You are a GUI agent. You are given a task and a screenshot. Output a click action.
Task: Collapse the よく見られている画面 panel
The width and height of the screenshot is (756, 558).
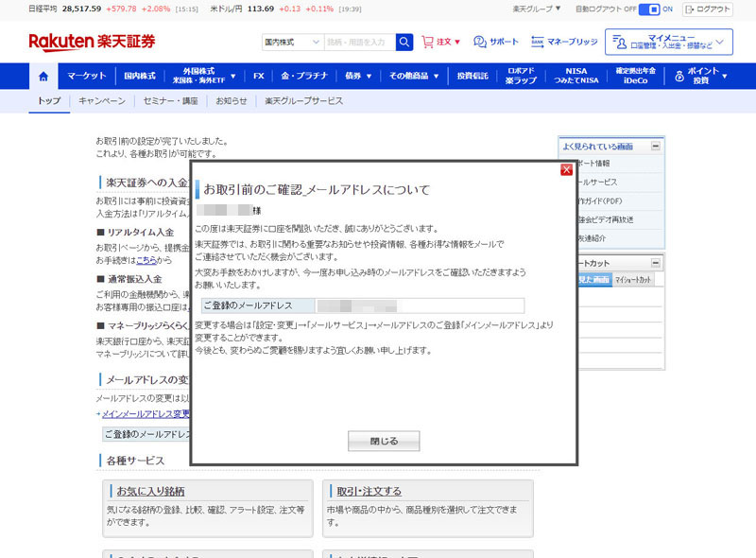(x=656, y=147)
